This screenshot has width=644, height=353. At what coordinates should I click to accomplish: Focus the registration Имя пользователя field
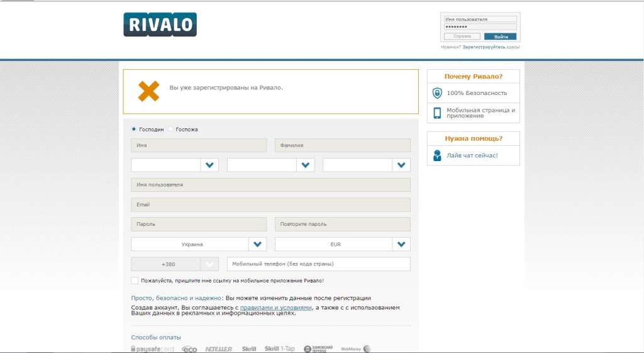[270, 185]
